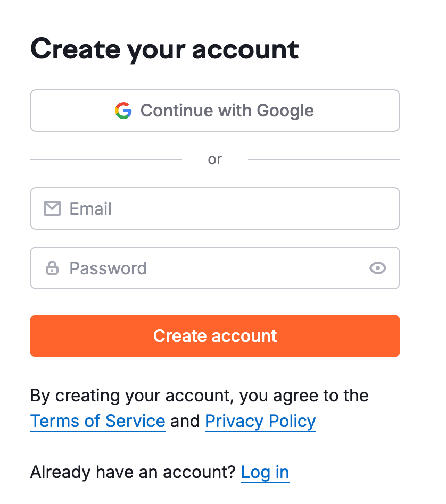Click the Create your account heading
This screenshot has height=504, width=446.
tap(165, 49)
